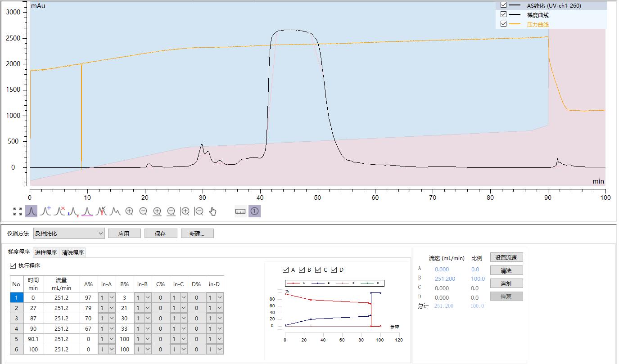This screenshot has width=619, height=364.
Task: Toggle the 压力曲线 legend checkbox
Action: pos(504,23)
